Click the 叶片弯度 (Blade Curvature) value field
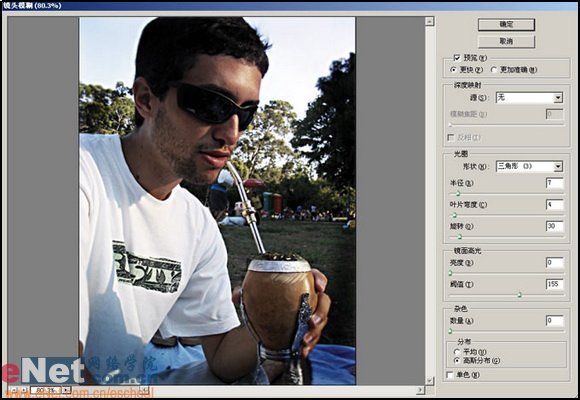This screenshot has width=580, height=400. (554, 205)
